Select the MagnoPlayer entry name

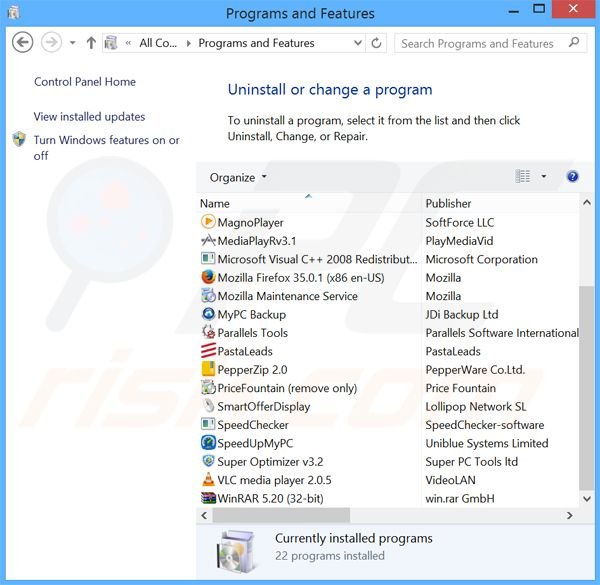click(250, 223)
